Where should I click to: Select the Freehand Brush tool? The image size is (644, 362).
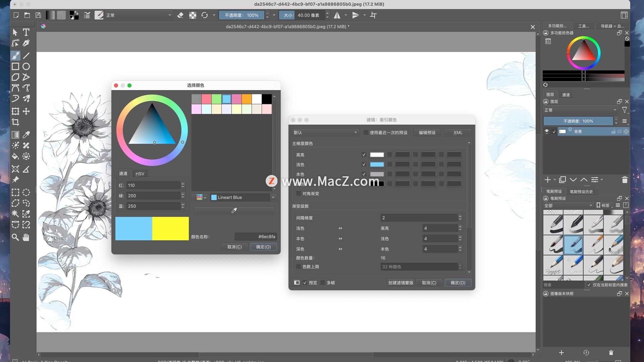click(15, 55)
